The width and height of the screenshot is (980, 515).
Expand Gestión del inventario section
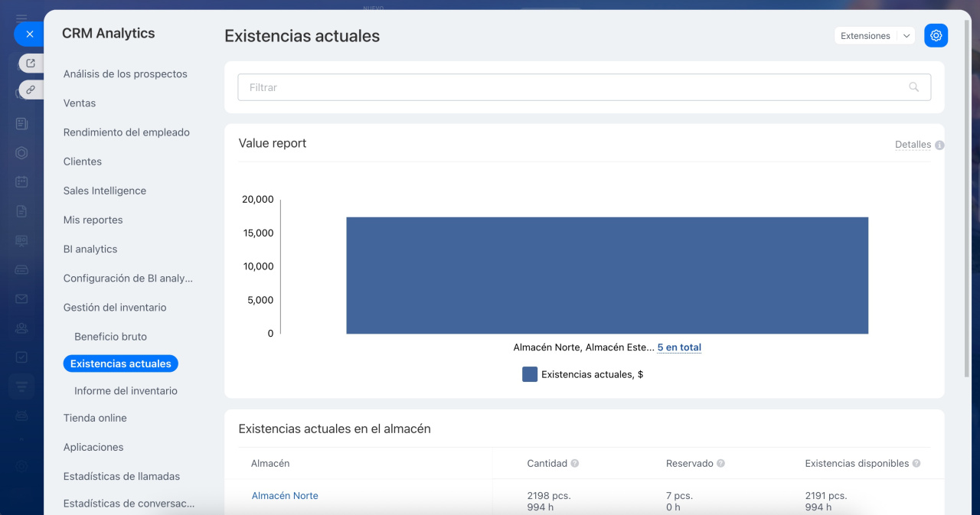point(115,308)
